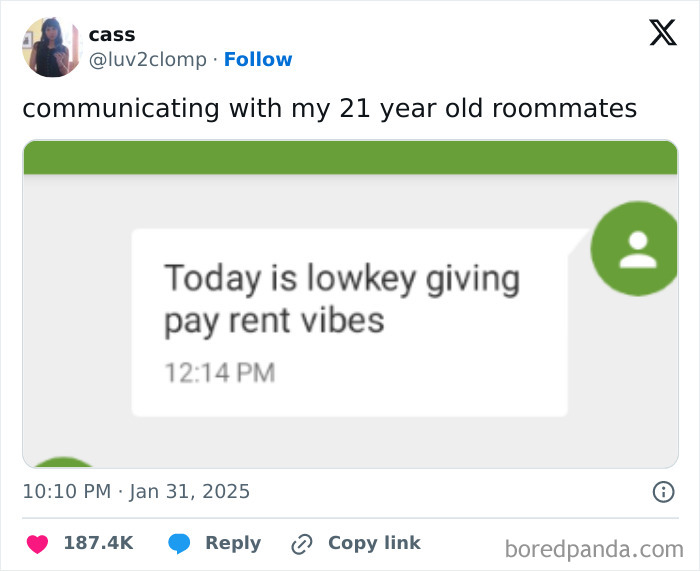Click the Copy link text
This screenshot has width=700, height=571.
(374, 543)
